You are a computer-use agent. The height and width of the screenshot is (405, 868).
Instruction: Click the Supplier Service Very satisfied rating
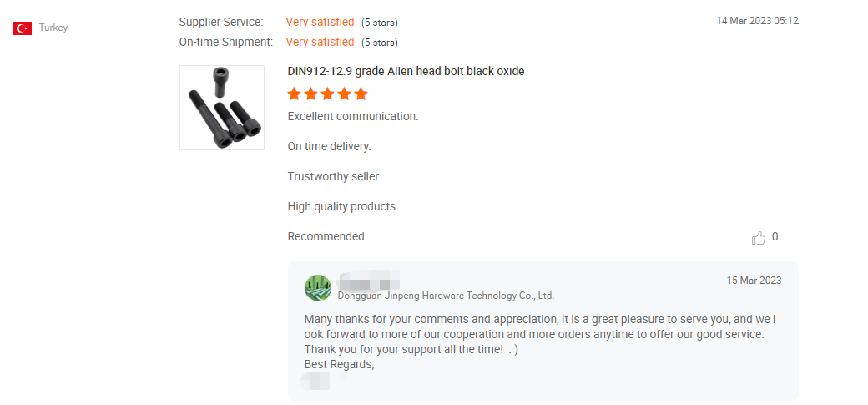coord(320,23)
